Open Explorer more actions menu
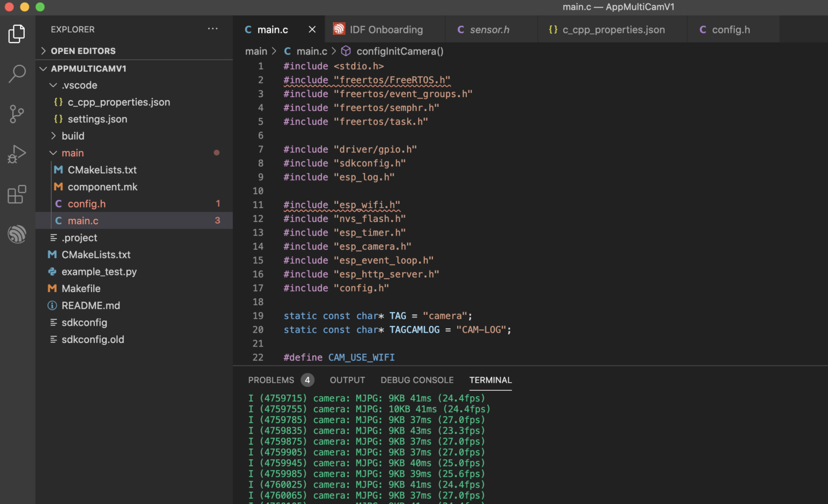Viewport: 828px width, 504px height. (x=212, y=29)
